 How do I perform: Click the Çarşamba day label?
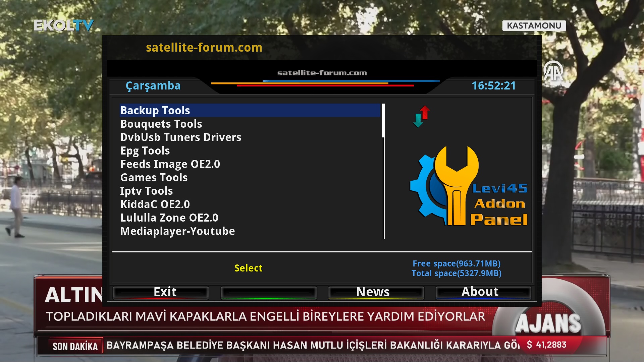(x=153, y=86)
